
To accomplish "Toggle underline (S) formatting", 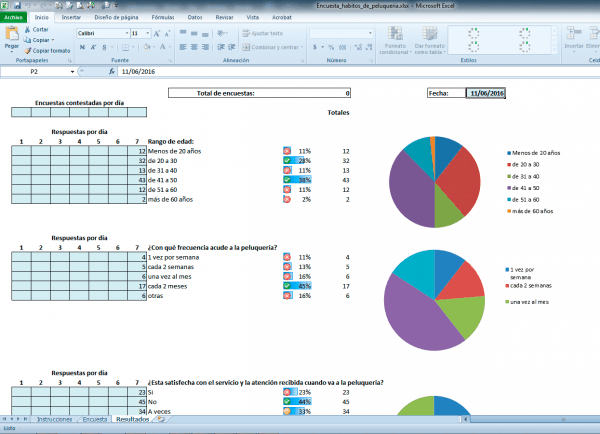I will pyautogui.click(x=104, y=47).
